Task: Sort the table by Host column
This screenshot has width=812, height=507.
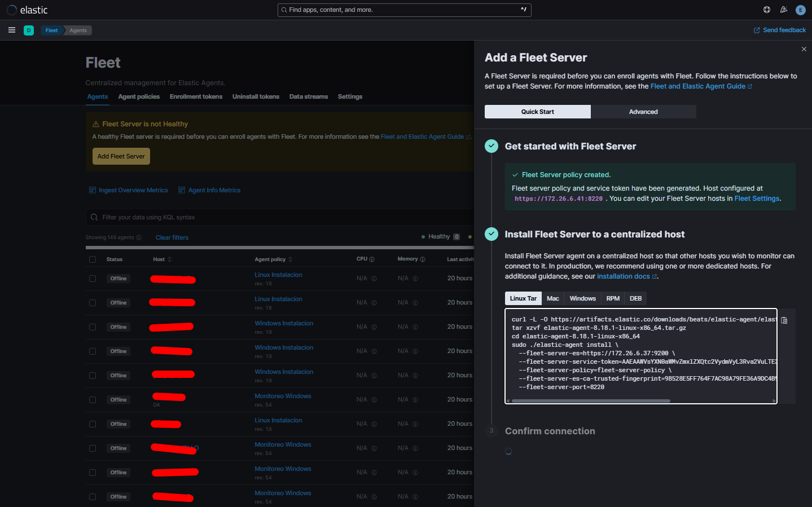Action: [x=163, y=259]
